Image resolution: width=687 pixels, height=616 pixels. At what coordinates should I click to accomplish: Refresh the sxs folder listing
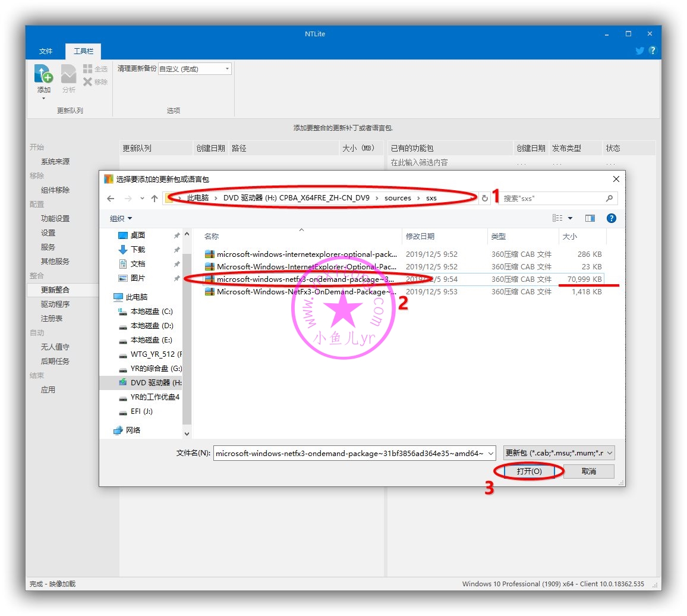tap(484, 198)
